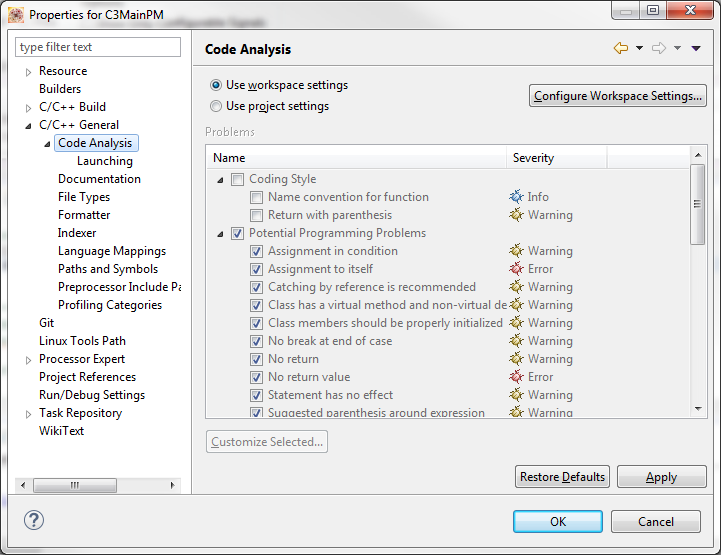Image resolution: width=721 pixels, height=555 pixels.
Task: Open the Paths and Symbols page
Action: tap(107, 269)
